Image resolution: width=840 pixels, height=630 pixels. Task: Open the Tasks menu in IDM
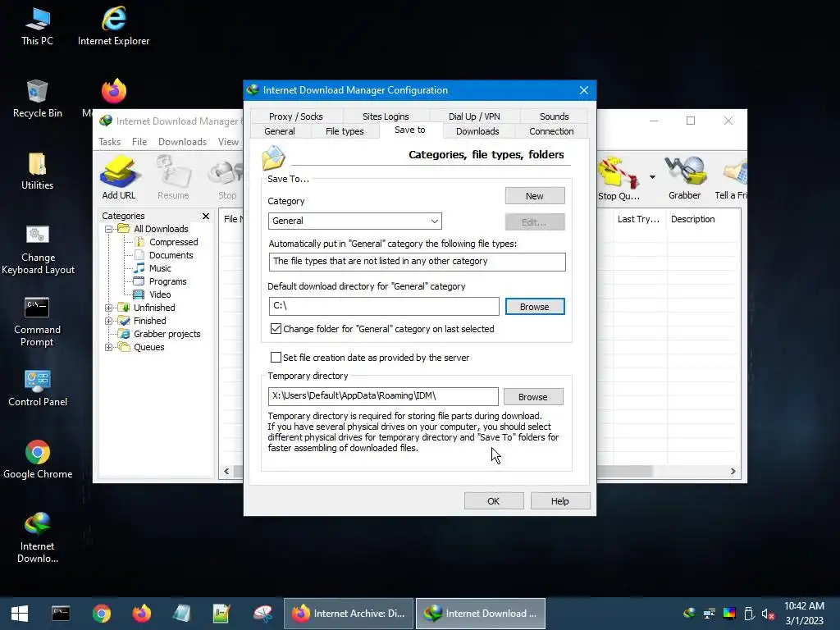point(109,142)
